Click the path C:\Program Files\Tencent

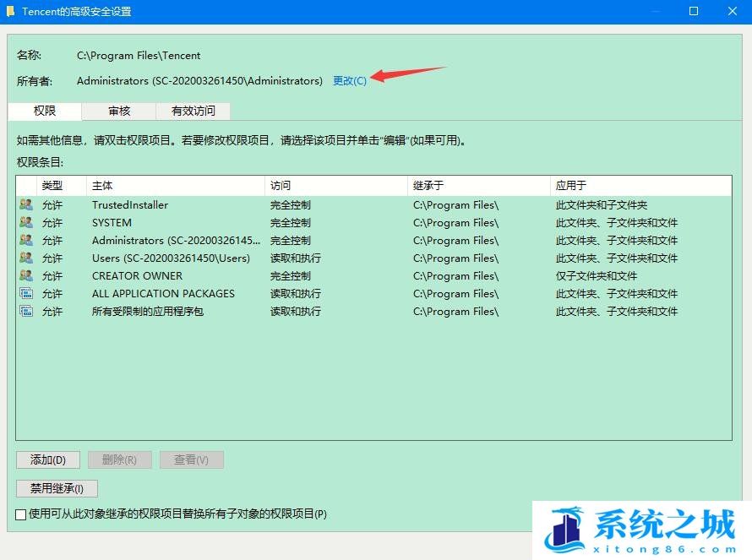[x=139, y=55]
